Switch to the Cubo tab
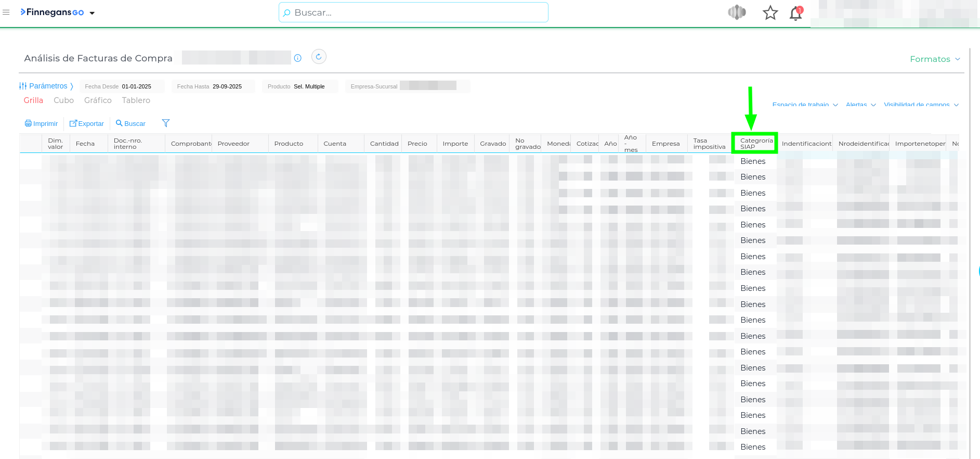 coord(63,100)
